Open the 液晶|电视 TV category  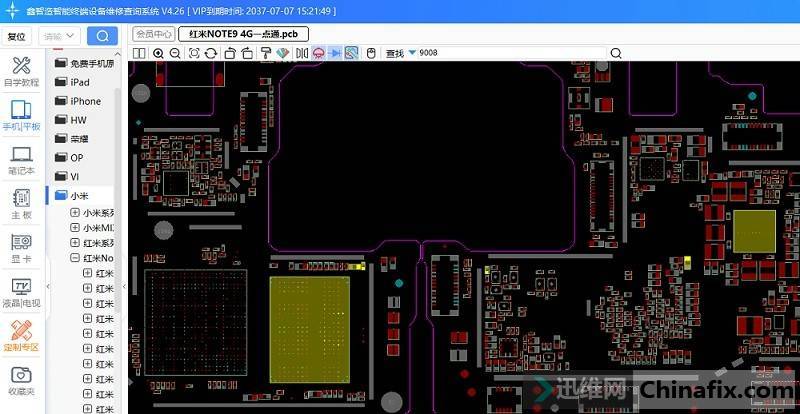(21, 291)
